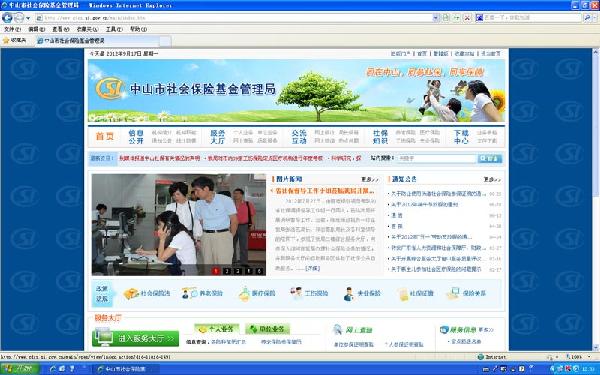The width and height of the screenshot is (600, 375).
Task: Select slideshow indicator number 5
Action: [259, 271]
